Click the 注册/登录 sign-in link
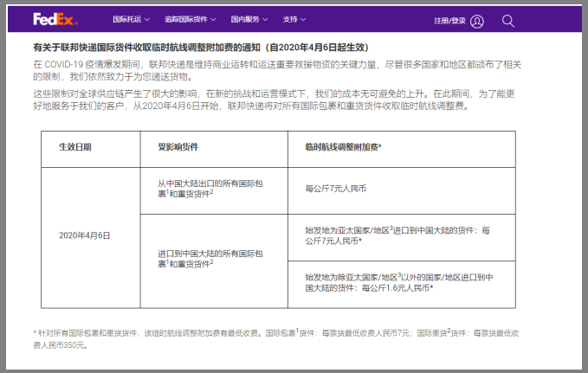This screenshot has height=373, width=588. pyautogui.click(x=449, y=20)
